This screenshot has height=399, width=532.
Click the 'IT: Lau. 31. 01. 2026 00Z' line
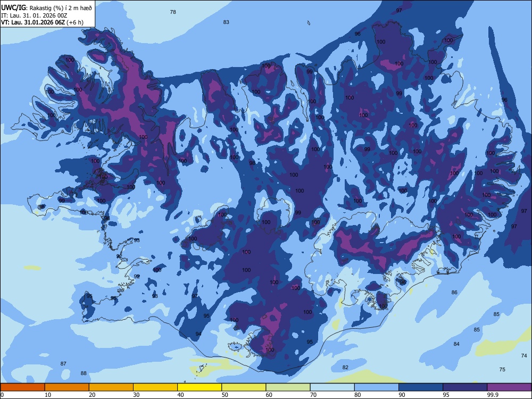coord(34,15)
